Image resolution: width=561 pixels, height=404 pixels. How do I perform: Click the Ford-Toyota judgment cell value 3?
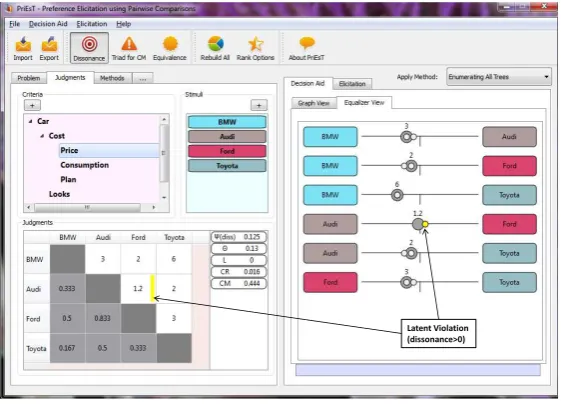coord(174,319)
